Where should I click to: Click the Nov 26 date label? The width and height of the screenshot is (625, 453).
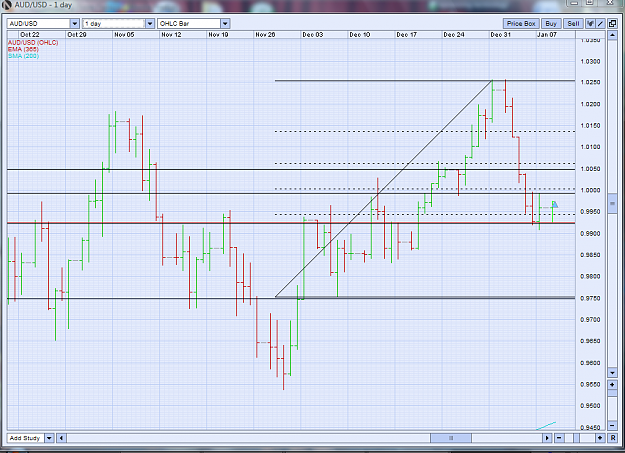coord(265,35)
